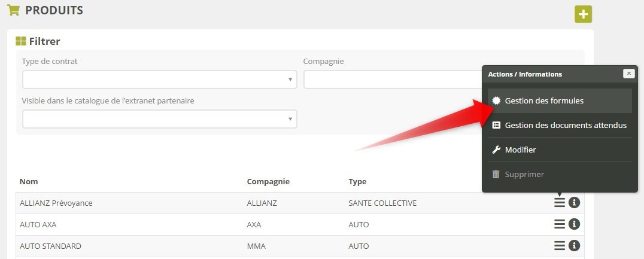The image size is (644, 259).
Task: Click the ALLIANZ Prévoyance product name
Action: [56, 203]
